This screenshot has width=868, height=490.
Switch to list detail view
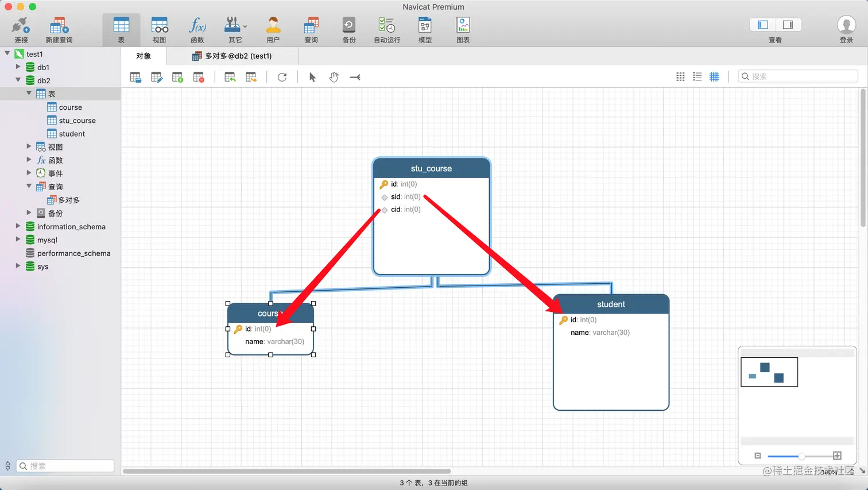pos(697,76)
